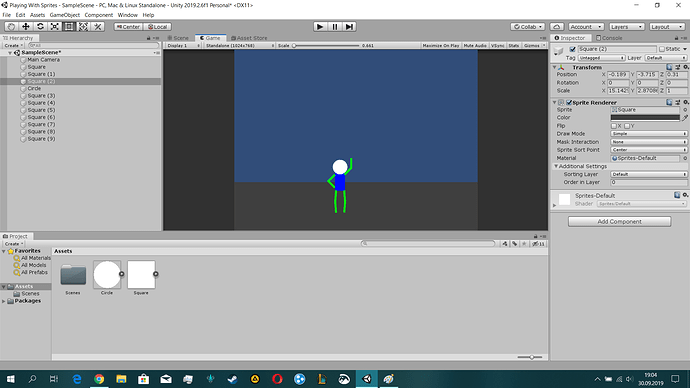This screenshot has width=690, height=388.
Task: Toggle the Static checkbox
Action: click(x=662, y=49)
